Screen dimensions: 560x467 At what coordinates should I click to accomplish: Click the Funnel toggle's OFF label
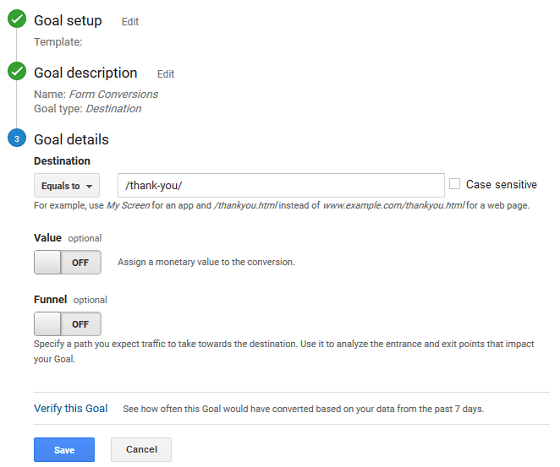click(x=80, y=324)
